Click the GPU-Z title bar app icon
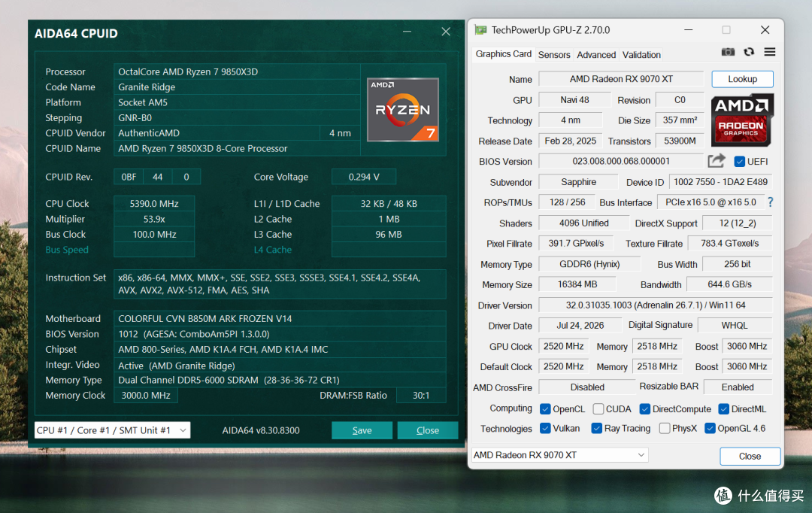Screen dimensions: 812x513 [x=480, y=30]
